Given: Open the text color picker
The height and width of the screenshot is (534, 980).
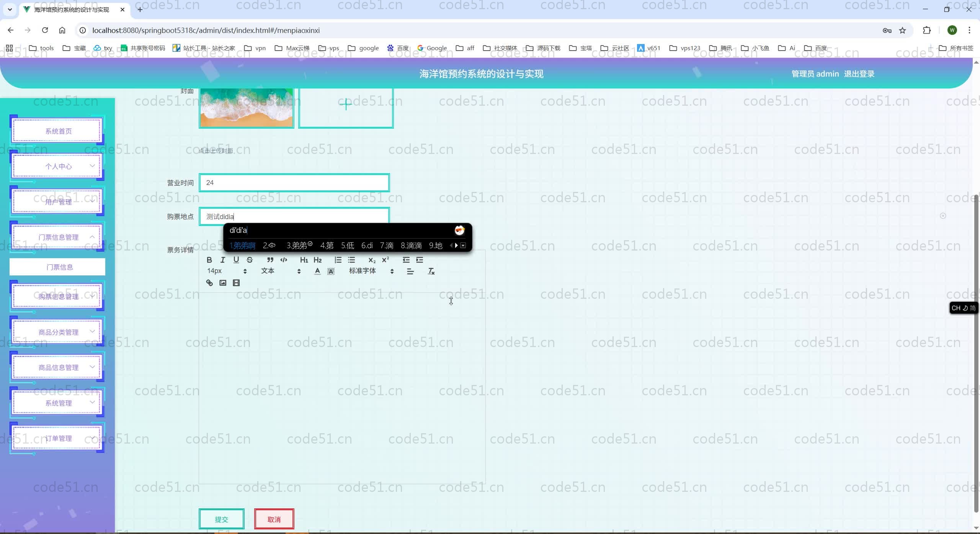Looking at the screenshot, I should pos(317,271).
